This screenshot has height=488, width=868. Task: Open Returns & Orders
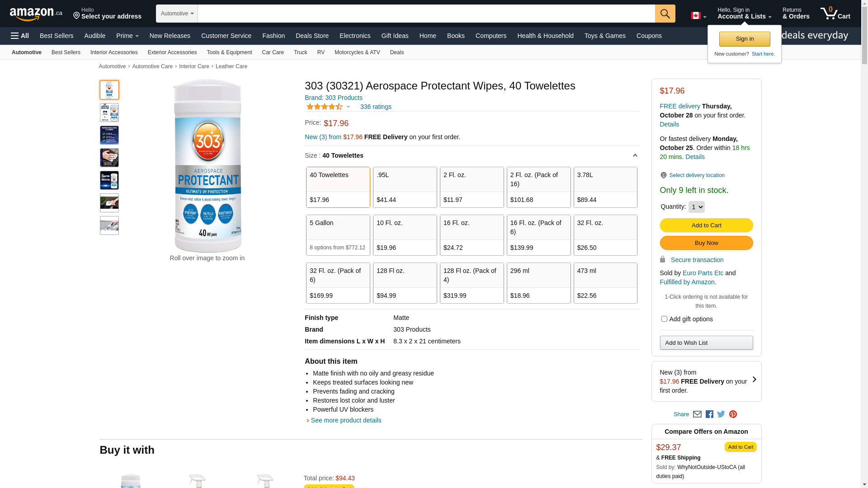[x=796, y=14]
